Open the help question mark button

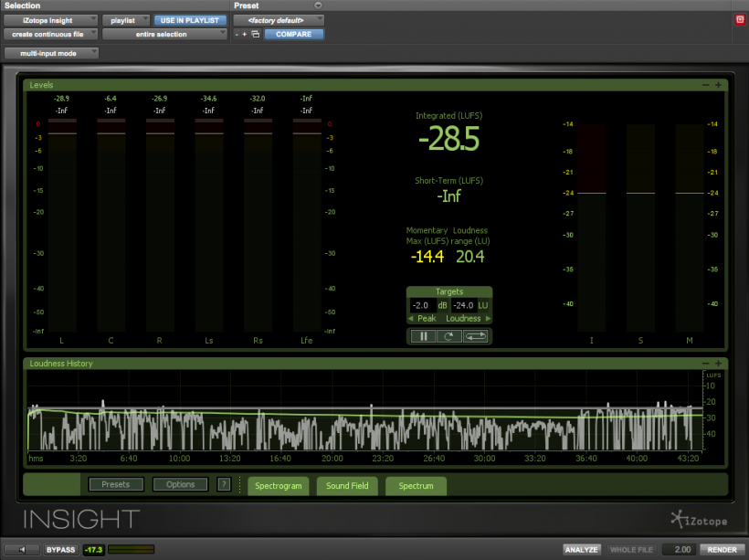pyautogui.click(x=224, y=485)
